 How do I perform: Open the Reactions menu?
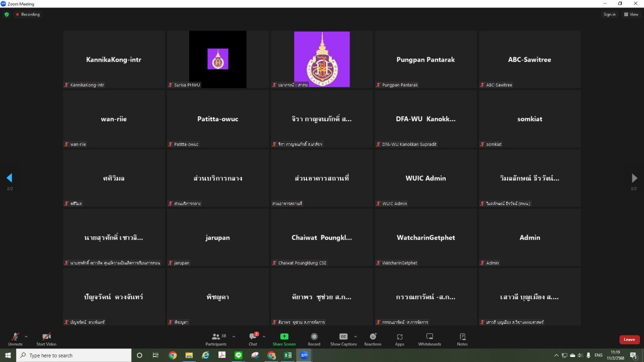tap(373, 339)
